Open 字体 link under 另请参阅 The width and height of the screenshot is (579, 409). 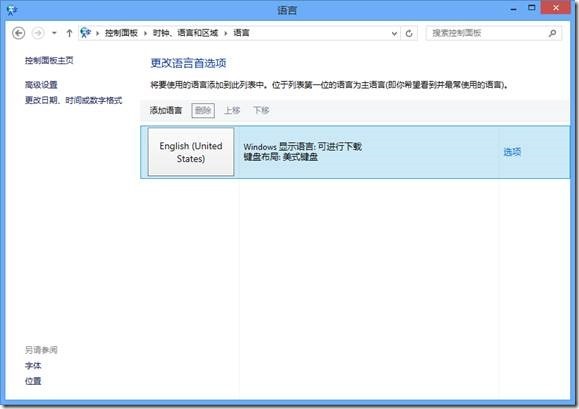33,366
